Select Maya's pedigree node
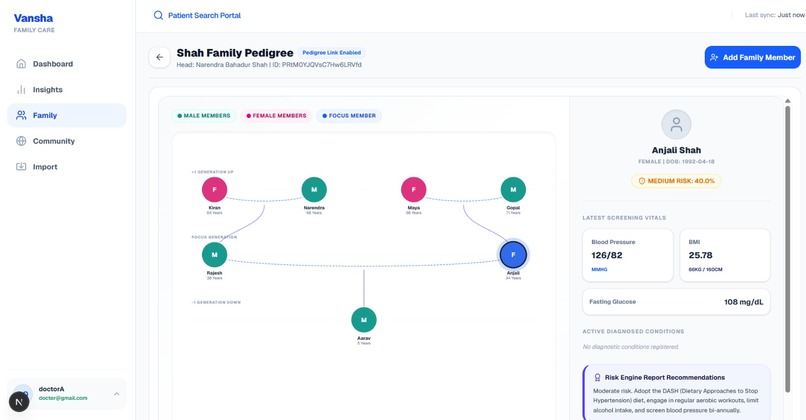 point(414,190)
